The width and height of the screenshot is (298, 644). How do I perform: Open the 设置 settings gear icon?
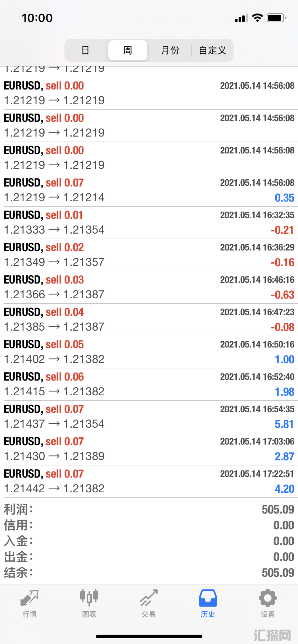(x=268, y=598)
